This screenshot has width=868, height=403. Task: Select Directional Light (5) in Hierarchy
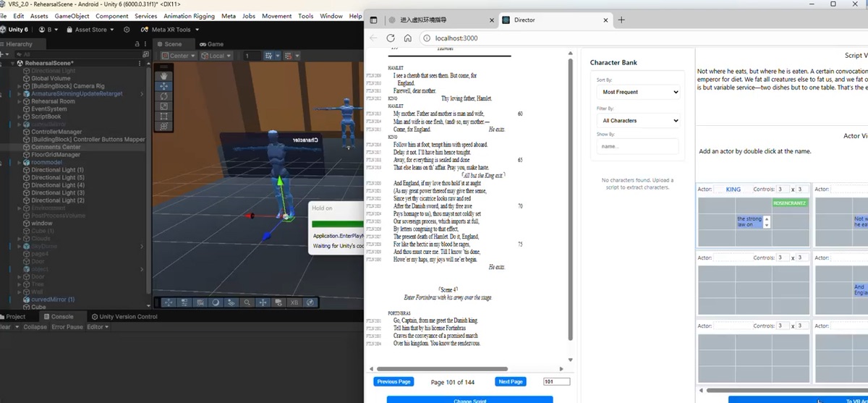[58, 177]
